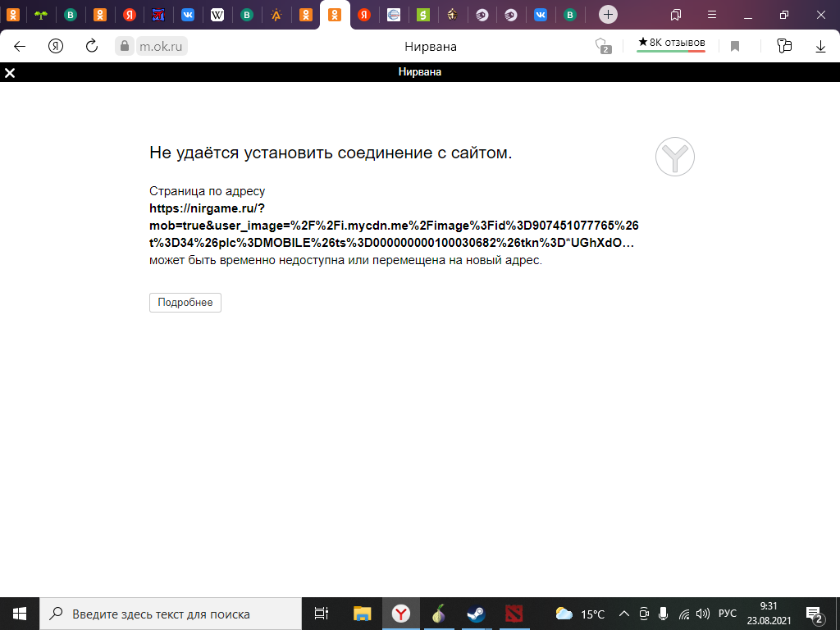Viewport: 840px width, 630px height.
Task: Switch input language РУС
Action: (727, 614)
